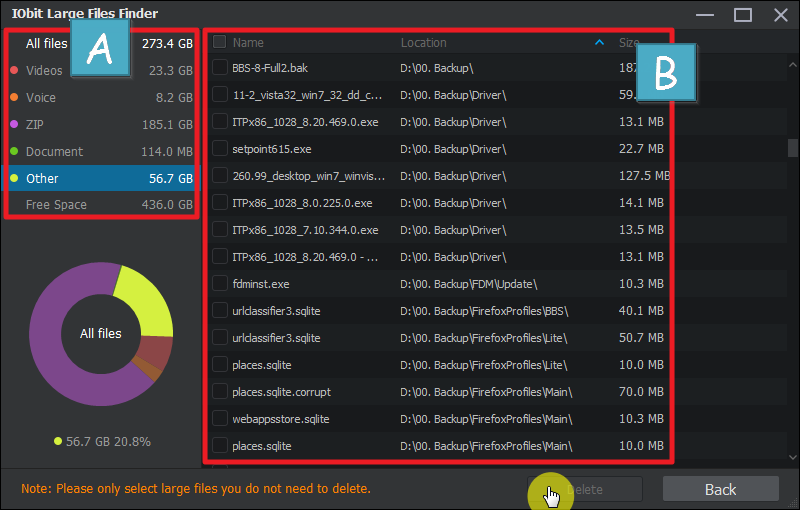The image size is (800, 510).
Task: Click the vertical scrollbar thumb of file list
Action: pos(793,147)
